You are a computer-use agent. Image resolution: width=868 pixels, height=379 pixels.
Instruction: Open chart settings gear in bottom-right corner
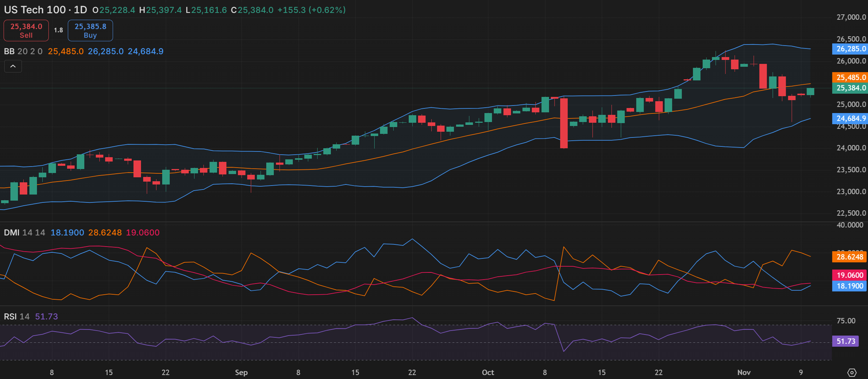851,373
